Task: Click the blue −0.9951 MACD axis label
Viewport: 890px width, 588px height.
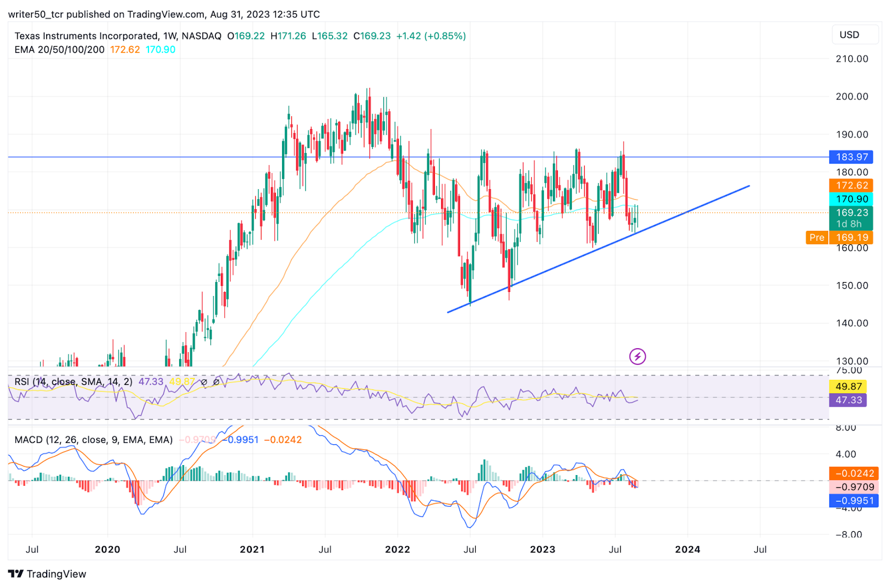Action: pos(854,501)
